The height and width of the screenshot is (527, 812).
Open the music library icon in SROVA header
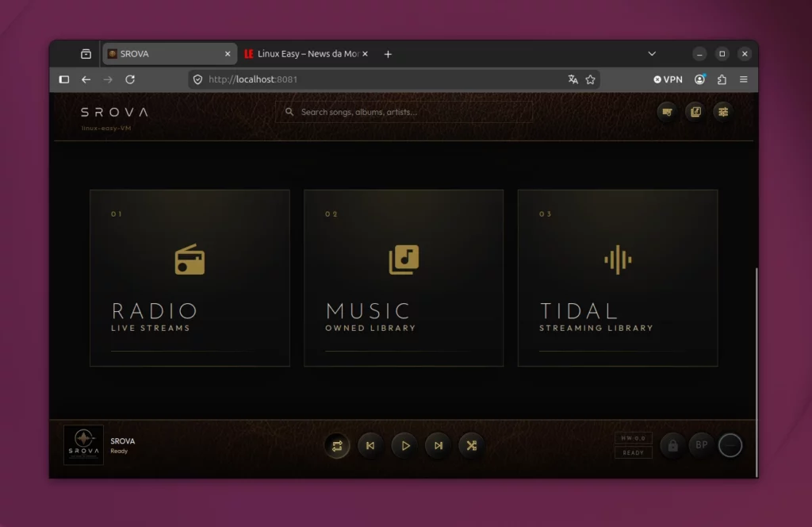[695, 112]
